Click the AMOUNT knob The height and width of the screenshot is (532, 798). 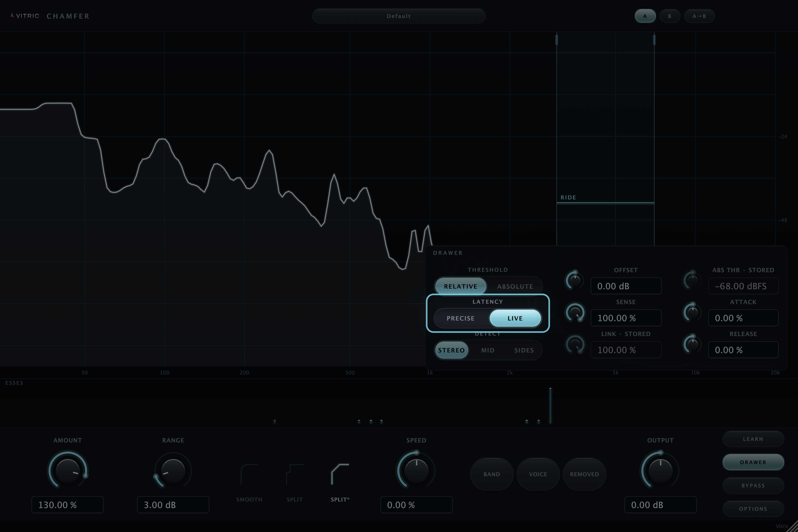[x=68, y=471]
